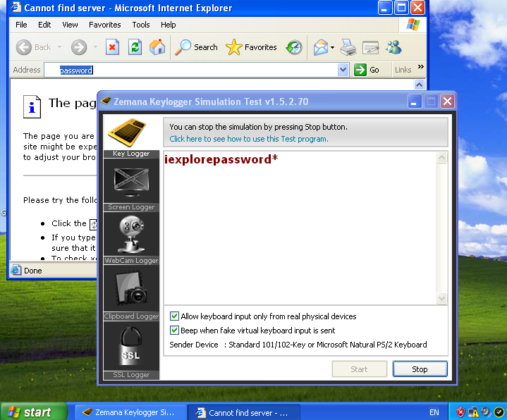Click the Edit page icon in IE toolbar
507x420 pixels.
pos(370,47)
